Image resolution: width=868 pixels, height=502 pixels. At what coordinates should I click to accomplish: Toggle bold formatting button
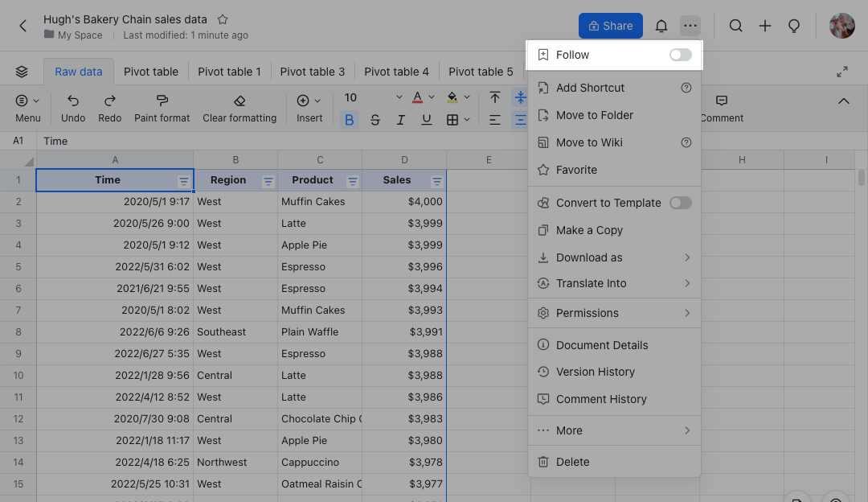coord(349,120)
